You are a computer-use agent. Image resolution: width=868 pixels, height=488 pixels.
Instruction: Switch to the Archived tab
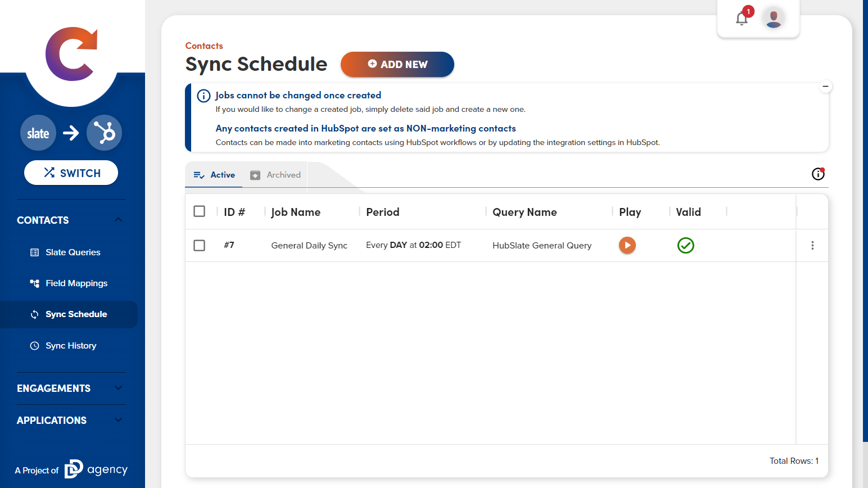click(x=275, y=175)
